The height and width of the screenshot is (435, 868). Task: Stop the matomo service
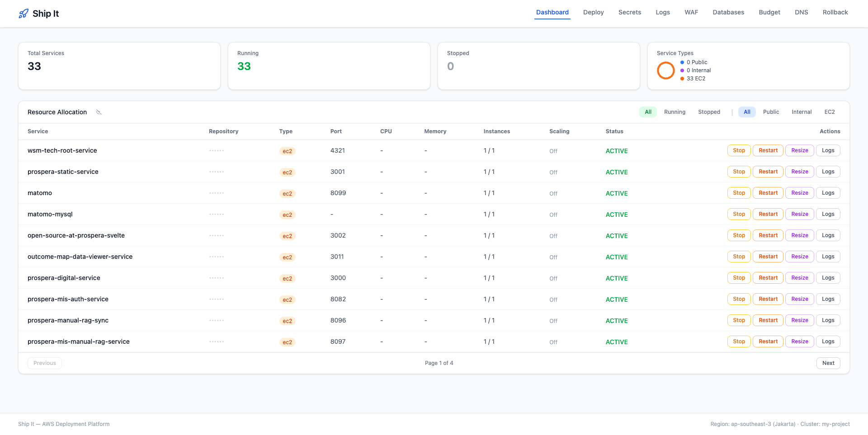point(739,193)
